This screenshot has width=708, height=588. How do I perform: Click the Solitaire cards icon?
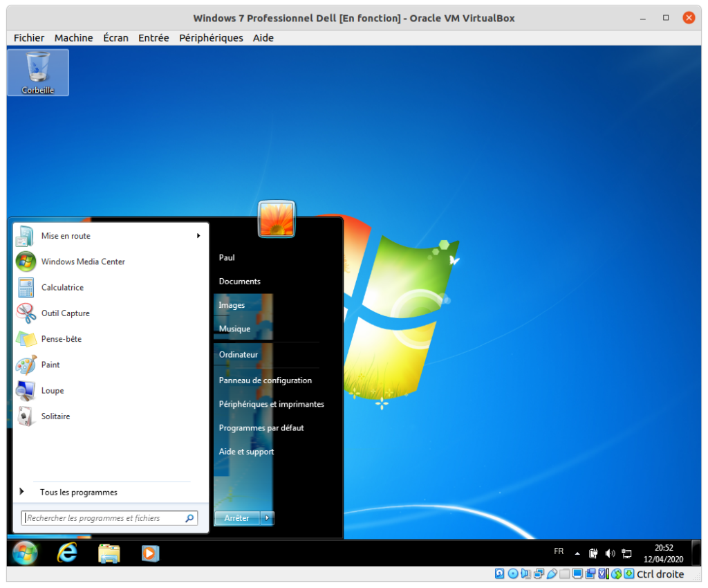pos(26,416)
